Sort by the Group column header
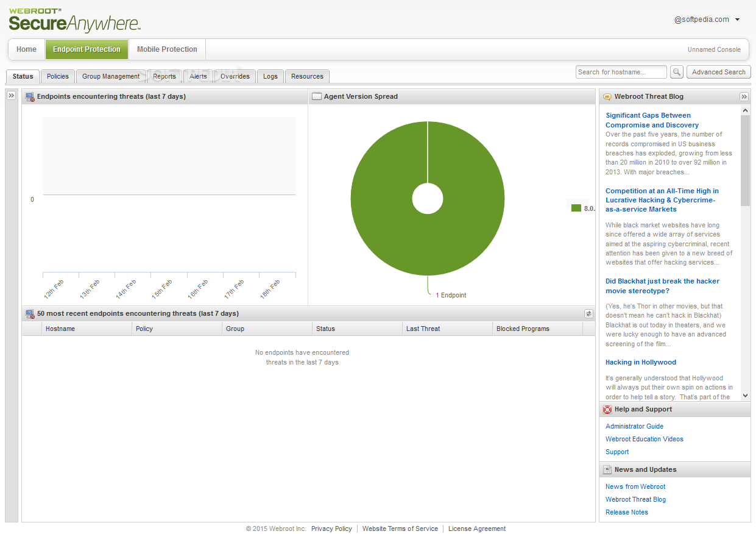Viewport: 756px width, 534px height. (x=267, y=329)
